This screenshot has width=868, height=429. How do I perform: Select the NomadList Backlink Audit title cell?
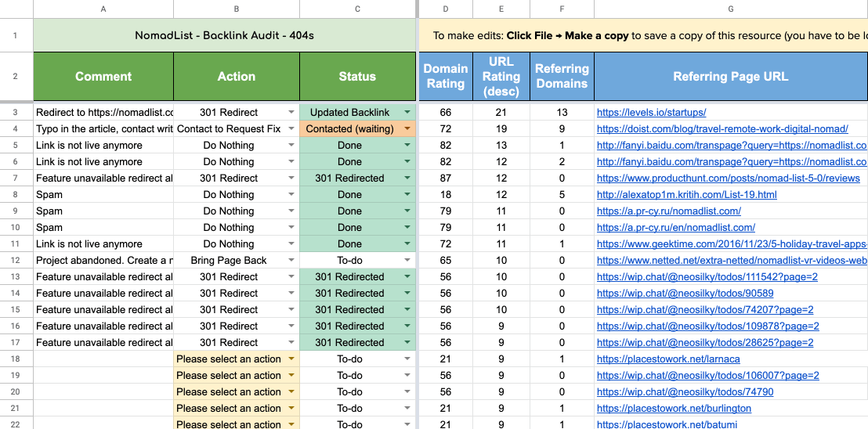click(x=224, y=35)
